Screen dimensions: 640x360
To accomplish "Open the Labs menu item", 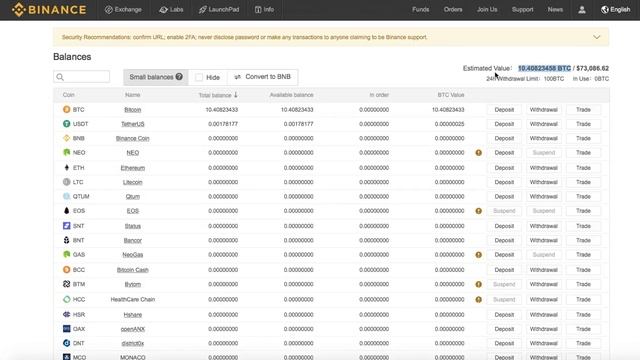I will (x=171, y=9).
